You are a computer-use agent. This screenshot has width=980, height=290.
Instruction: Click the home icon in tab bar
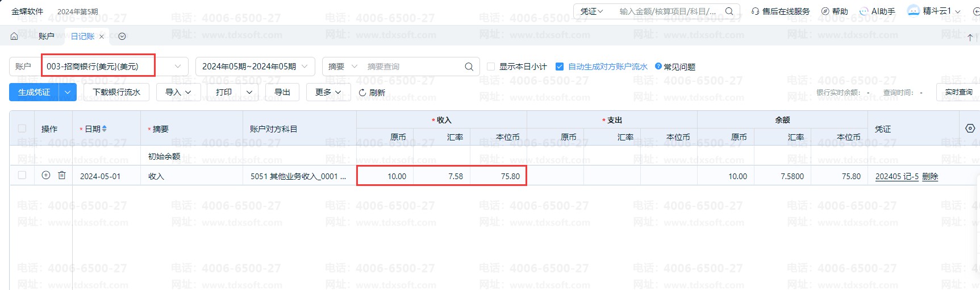pyautogui.click(x=14, y=36)
